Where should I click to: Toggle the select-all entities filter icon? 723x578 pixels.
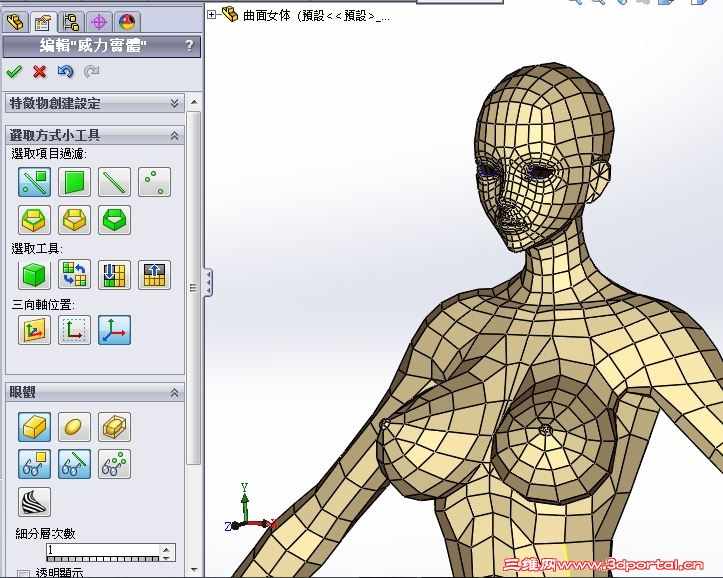pos(35,182)
